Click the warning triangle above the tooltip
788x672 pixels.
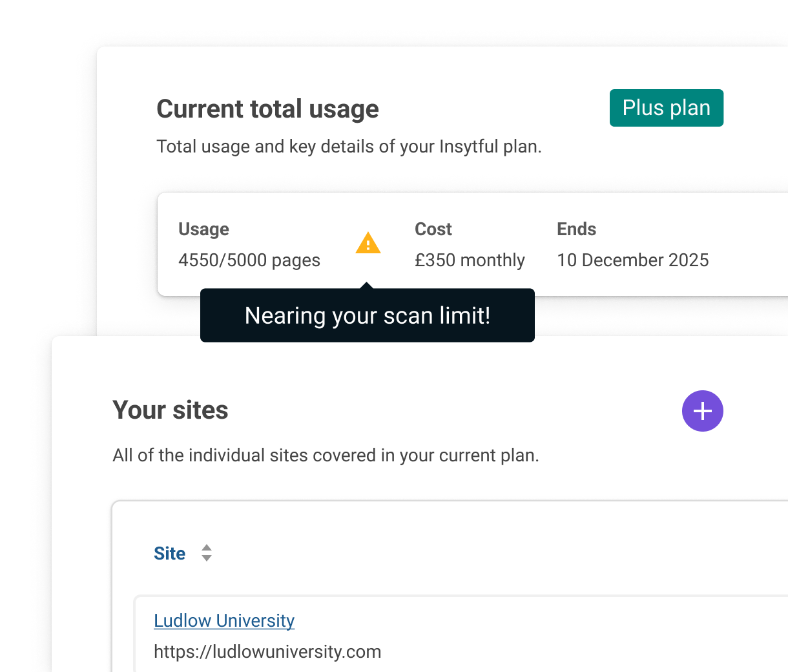(x=368, y=244)
